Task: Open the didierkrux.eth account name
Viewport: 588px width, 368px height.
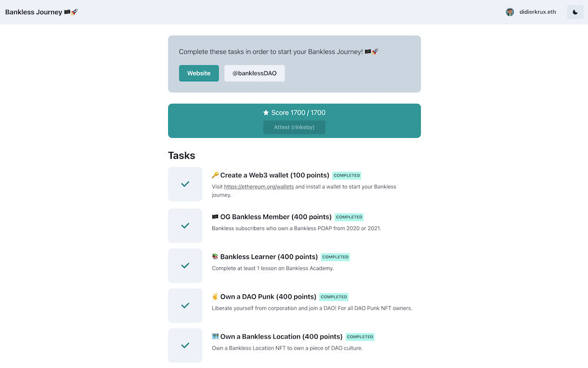Action: coord(538,12)
